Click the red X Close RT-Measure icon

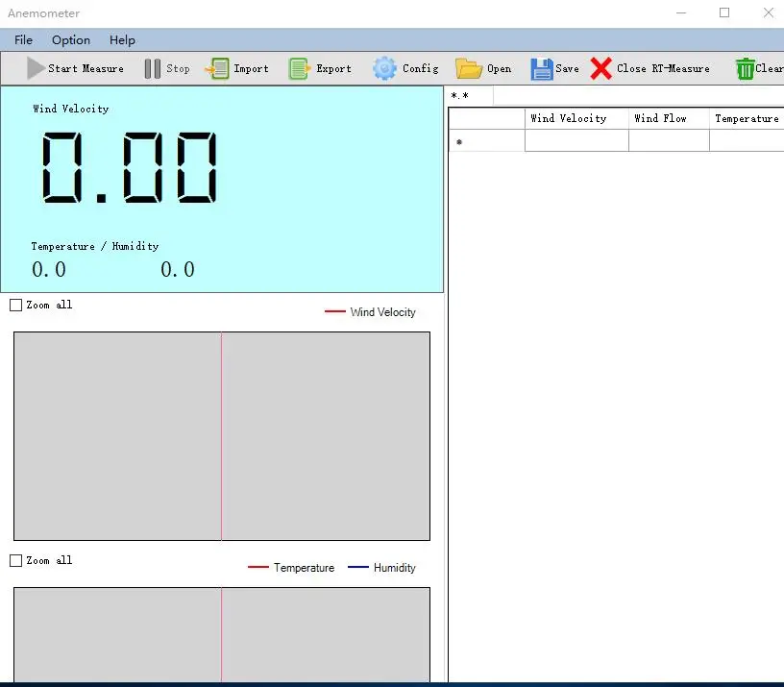click(600, 68)
